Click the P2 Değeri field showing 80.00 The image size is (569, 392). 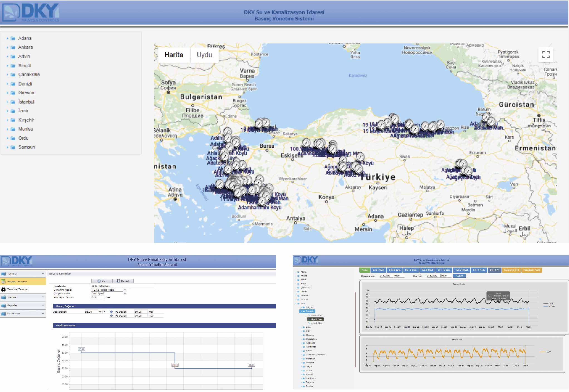pos(141,312)
